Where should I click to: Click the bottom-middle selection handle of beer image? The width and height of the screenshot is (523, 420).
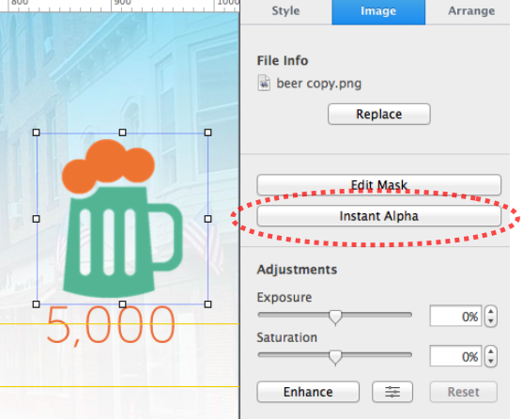122,304
